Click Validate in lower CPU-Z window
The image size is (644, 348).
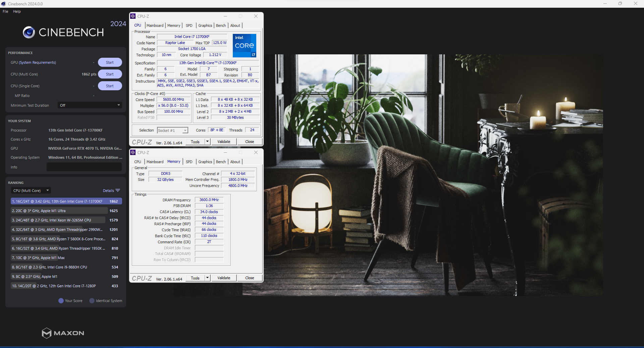[x=224, y=278]
